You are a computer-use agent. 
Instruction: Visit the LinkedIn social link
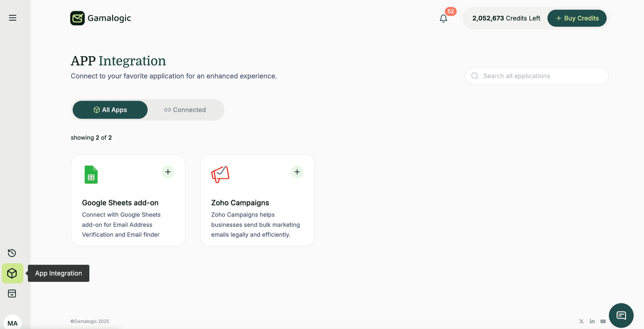(592, 321)
